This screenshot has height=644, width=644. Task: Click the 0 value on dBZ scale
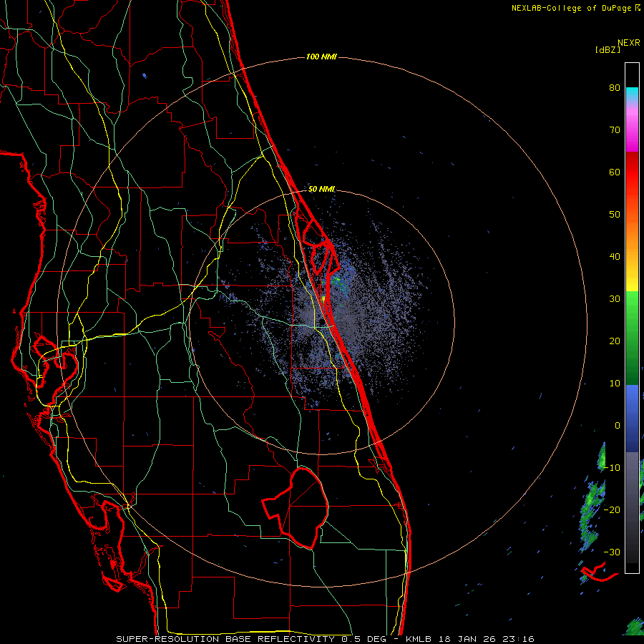(618, 426)
